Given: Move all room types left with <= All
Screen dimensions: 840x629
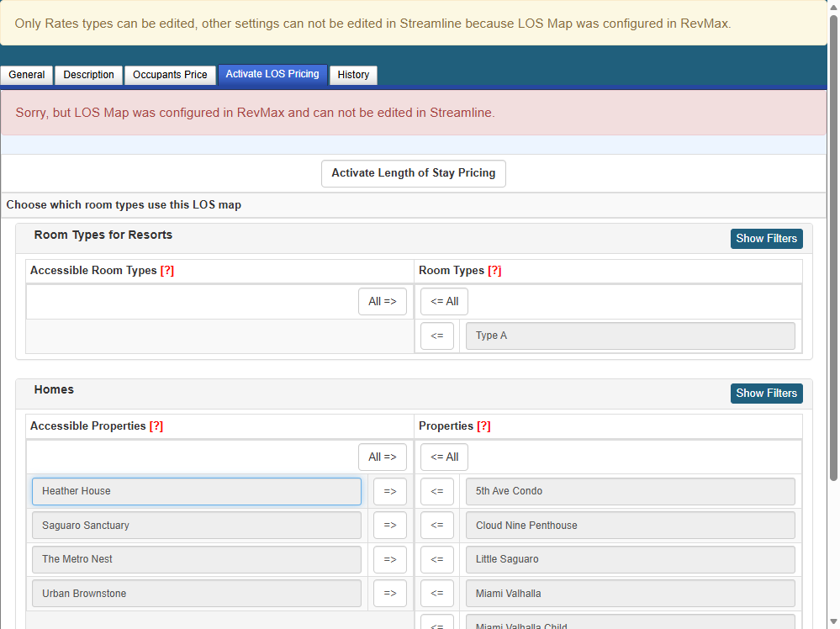Looking at the screenshot, I should [444, 302].
